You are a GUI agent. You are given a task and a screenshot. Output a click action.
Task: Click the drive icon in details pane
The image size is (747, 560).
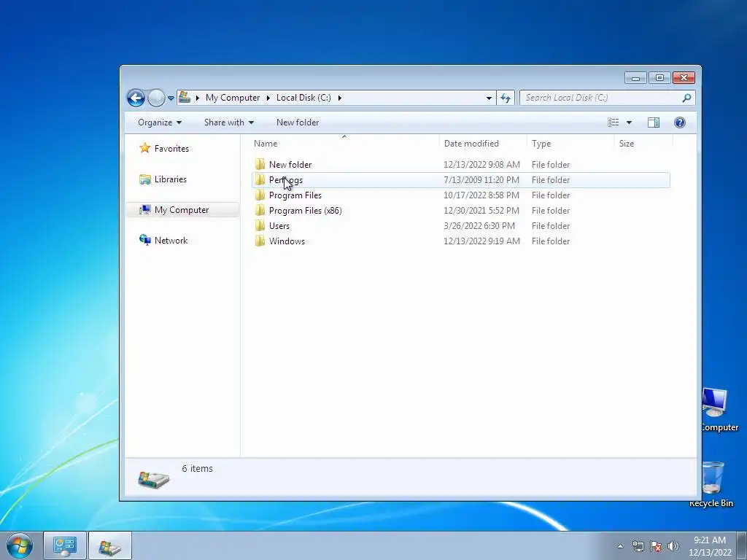click(x=153, y=478)
